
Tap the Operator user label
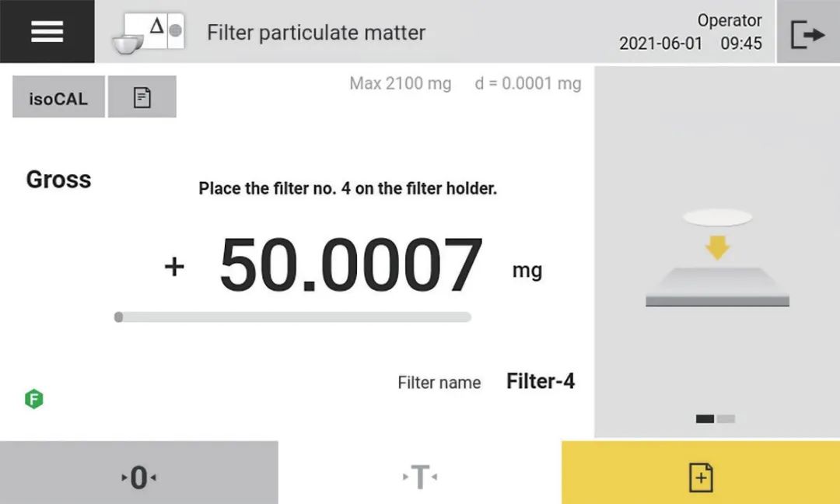pyautogui.click(x=729, y=20)
